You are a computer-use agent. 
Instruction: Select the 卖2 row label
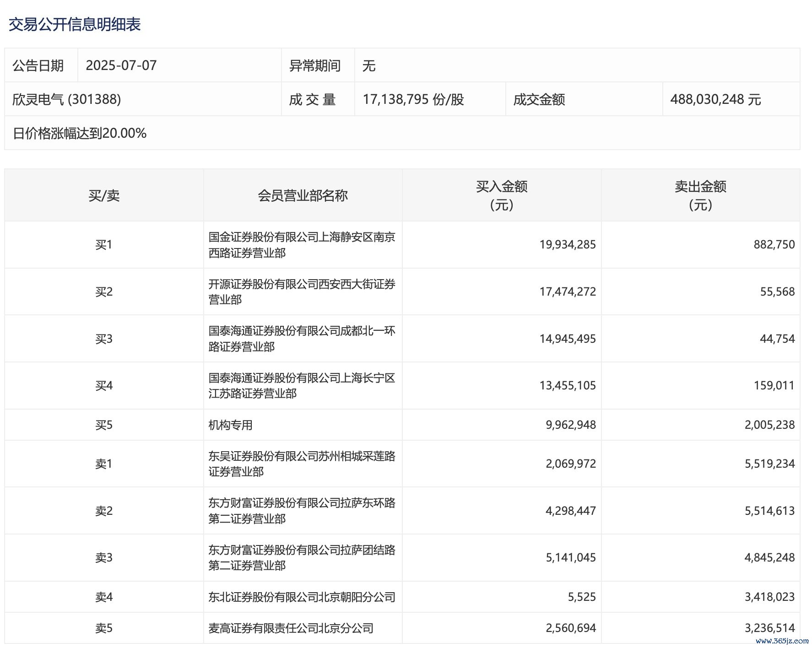coord(104,511)
